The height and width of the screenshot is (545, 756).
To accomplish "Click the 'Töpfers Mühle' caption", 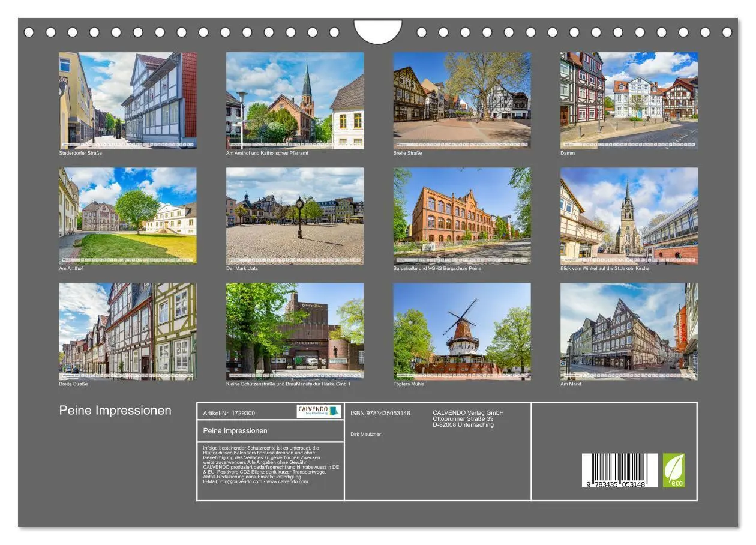I will (x=409, y=384).
